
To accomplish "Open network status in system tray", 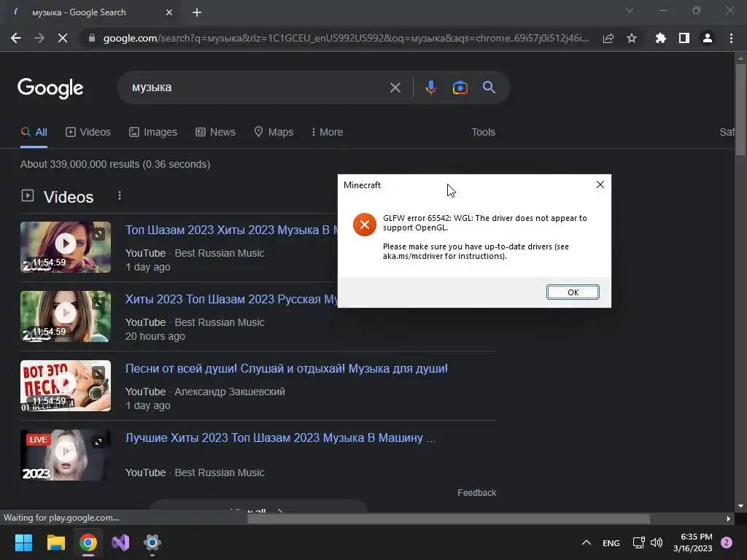I will (x=638, y=542).
